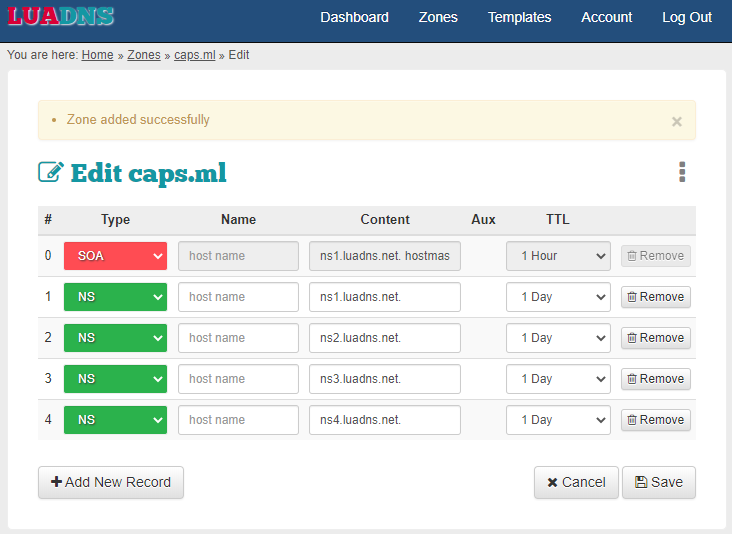
Task: Open the Templates navigation item
Action: pyautogui.click(x=519, y=17)
